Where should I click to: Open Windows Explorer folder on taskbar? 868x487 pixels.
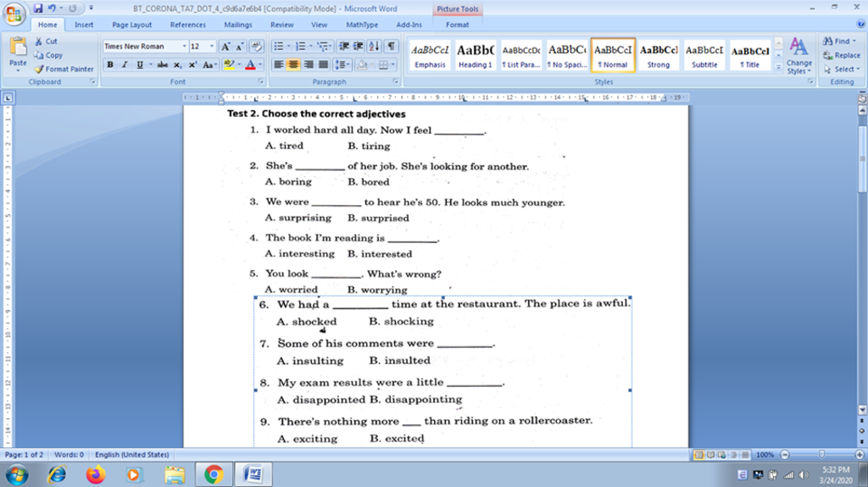tap(175, 474)
